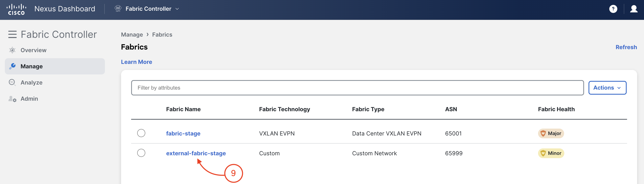The width and height of the screenshot is (644, 184).
Task: Click the Refresh link
Action: (x=626, y=47)
